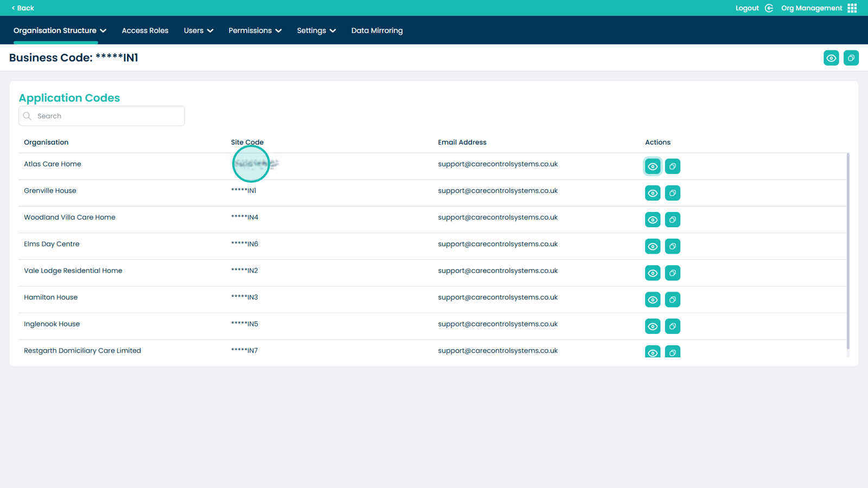Screen dimensions: 868x488
Task: Copy Grenville House site code
Action: (x=672, y=193)
